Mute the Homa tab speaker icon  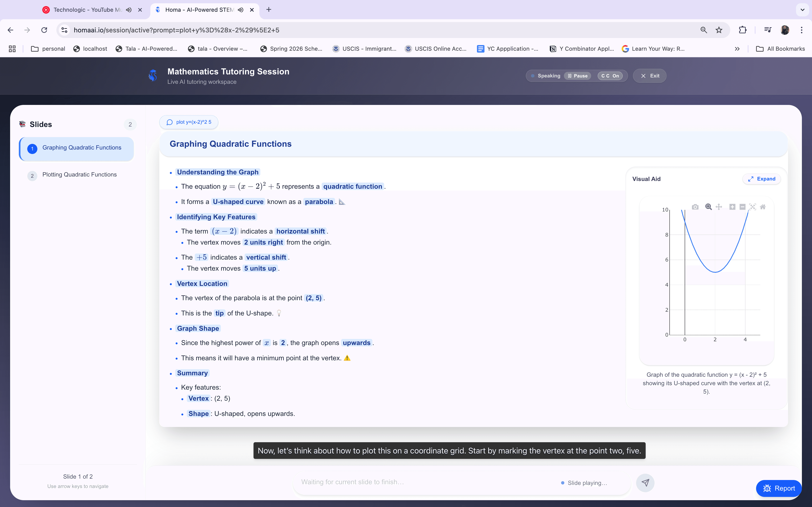[240, 10]
